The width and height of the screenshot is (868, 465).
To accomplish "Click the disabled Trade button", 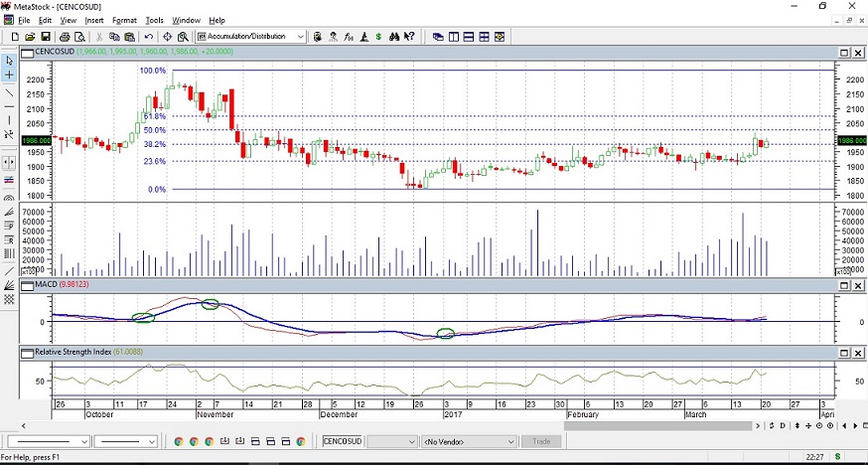I will tap(541, 441).
